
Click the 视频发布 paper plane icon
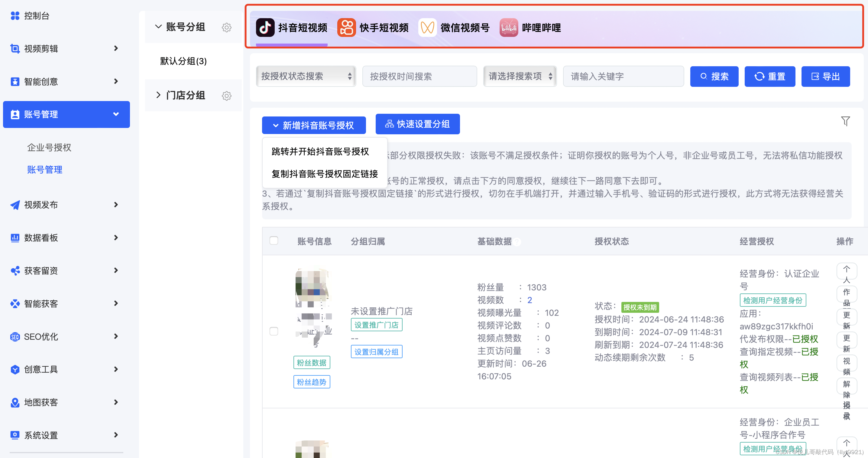(x=15, y=205)
